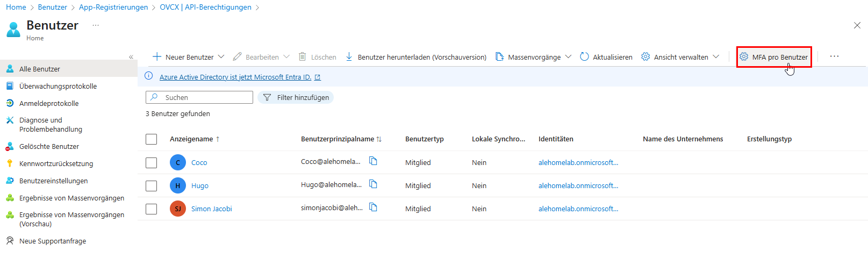Expand the Neuer Benutzer dropdown
The height and width of the screenshot is (258, 868).
[221, 57]
